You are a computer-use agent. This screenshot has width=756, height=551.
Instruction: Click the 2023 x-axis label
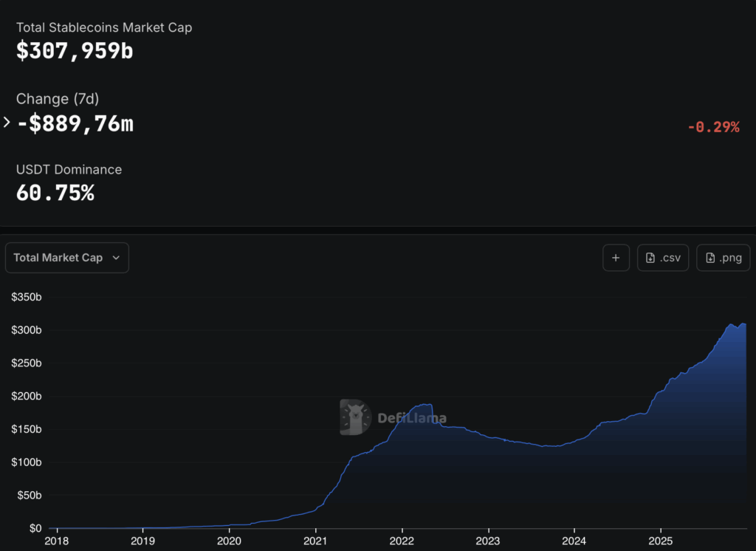pos(488,541)
